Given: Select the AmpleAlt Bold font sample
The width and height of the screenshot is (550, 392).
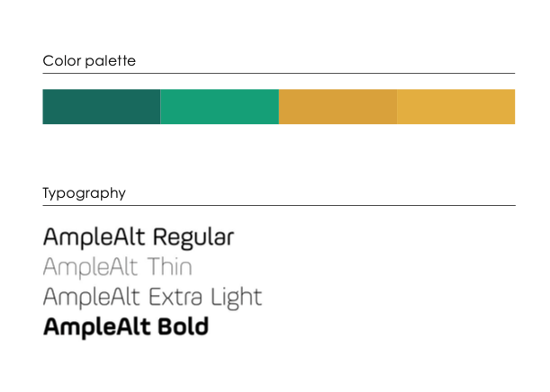Looking at the screenshot, I should 125,326.
